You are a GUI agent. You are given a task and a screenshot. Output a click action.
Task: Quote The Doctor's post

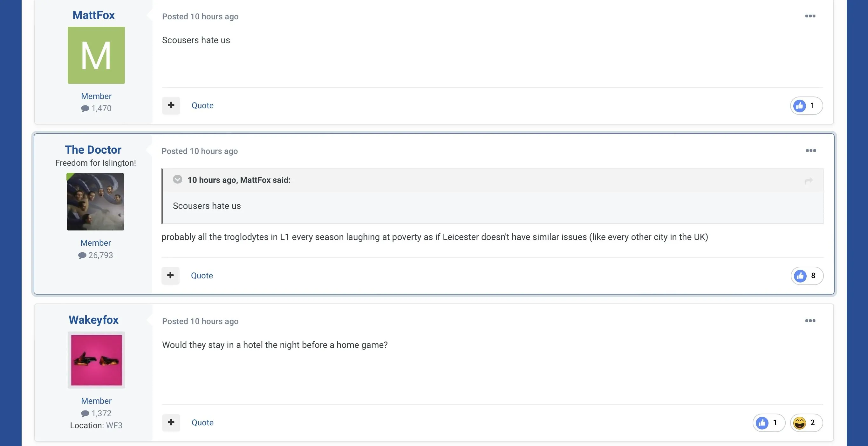[202, 275]
